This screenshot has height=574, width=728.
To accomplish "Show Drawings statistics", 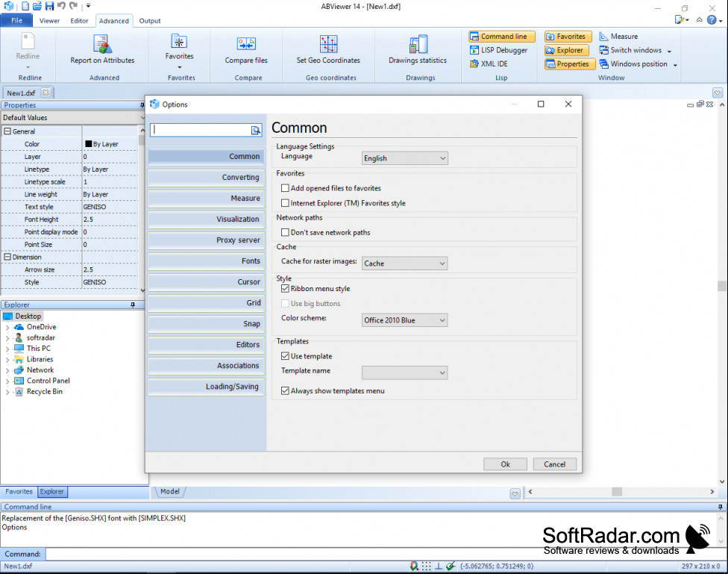I will tap(418, 50).
